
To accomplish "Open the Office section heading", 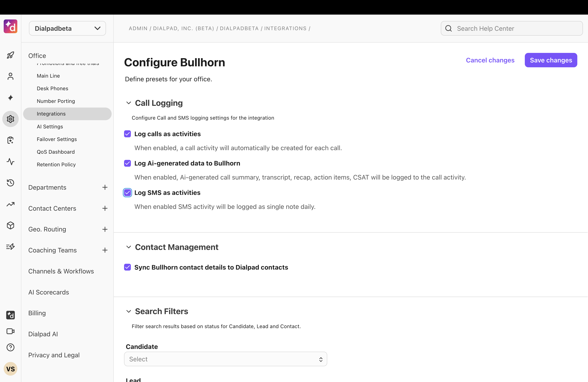I will [37, 56].
